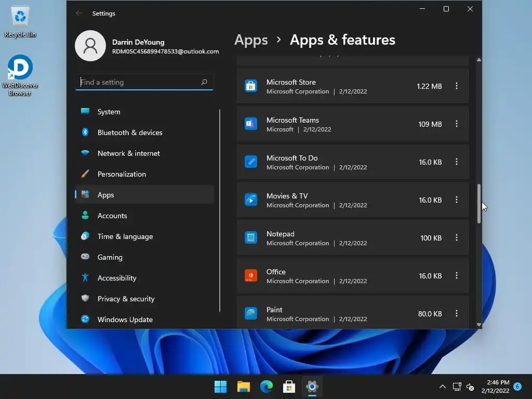Click the Privacy shield icon
The width and height of the screenshot is (532, 399).
click(x=85, y=298)
